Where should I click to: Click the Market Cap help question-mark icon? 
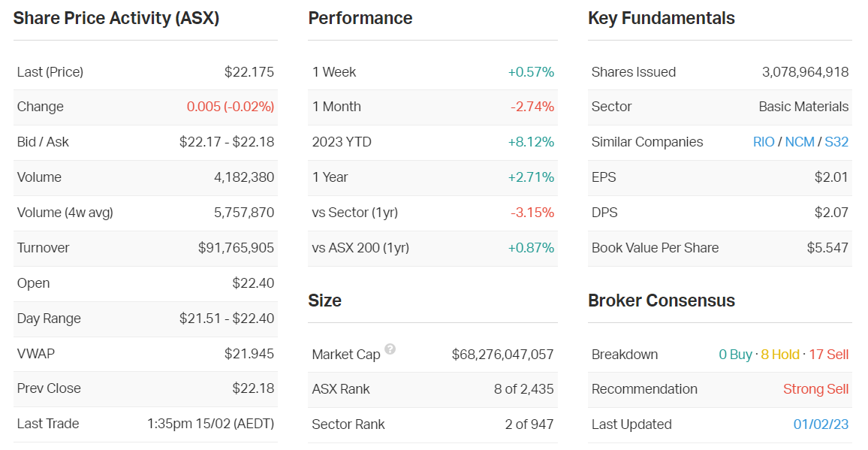390,349
